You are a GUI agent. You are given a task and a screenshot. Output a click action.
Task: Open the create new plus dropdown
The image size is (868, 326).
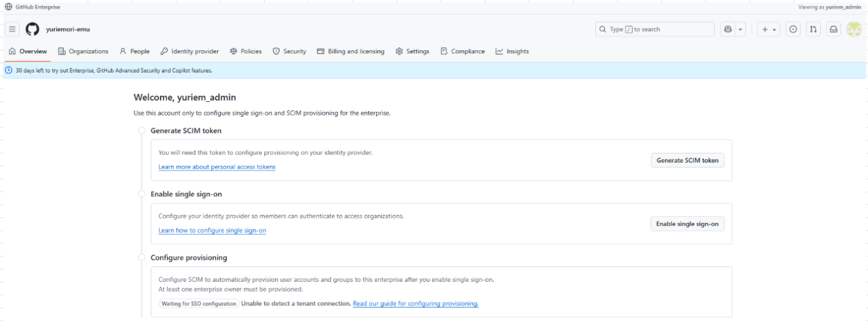(x=769, y=29)
